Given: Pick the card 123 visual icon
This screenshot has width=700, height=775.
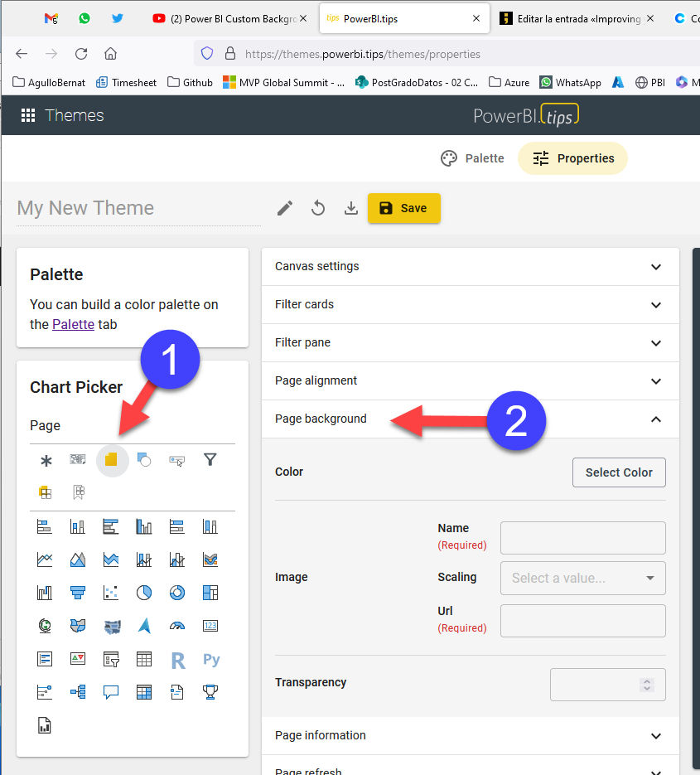Looking at the screenshot, I should click(210, 626).
